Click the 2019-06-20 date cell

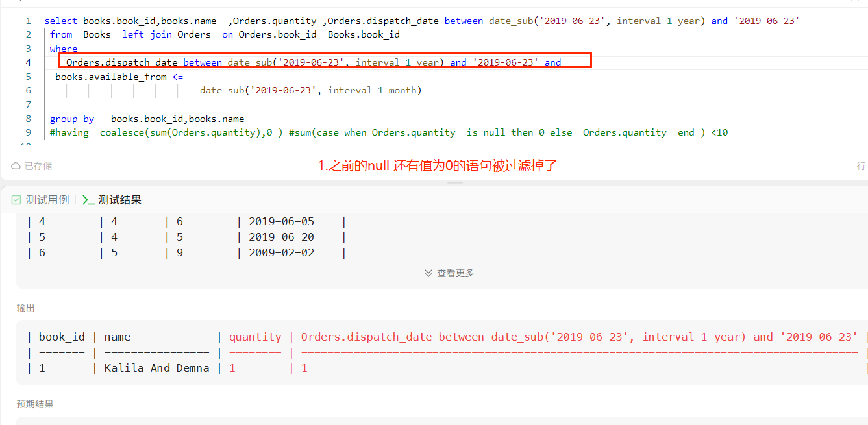pyautogui.click(x=281, y=237)
